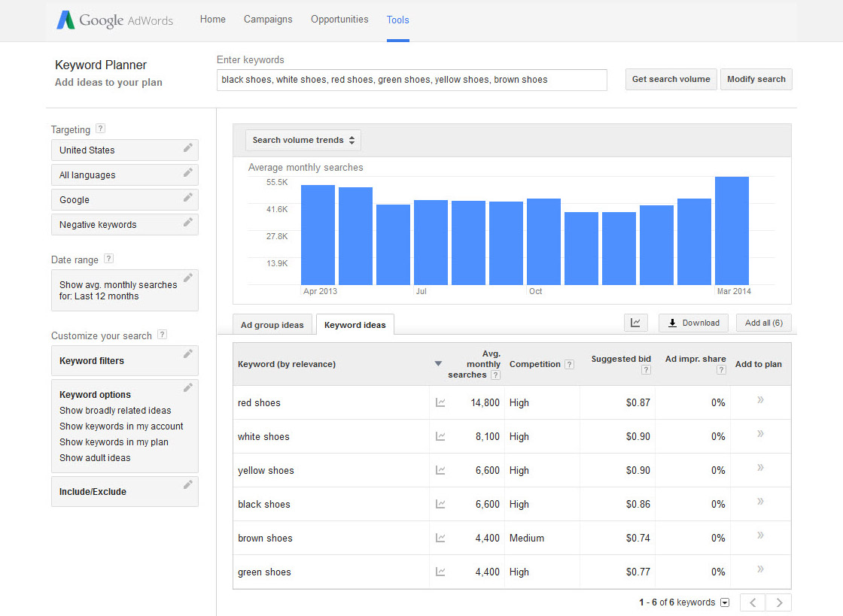Viewport: 843px width, 616px height.
Task: Add white shoes to plan arrow
Action: 760,434
